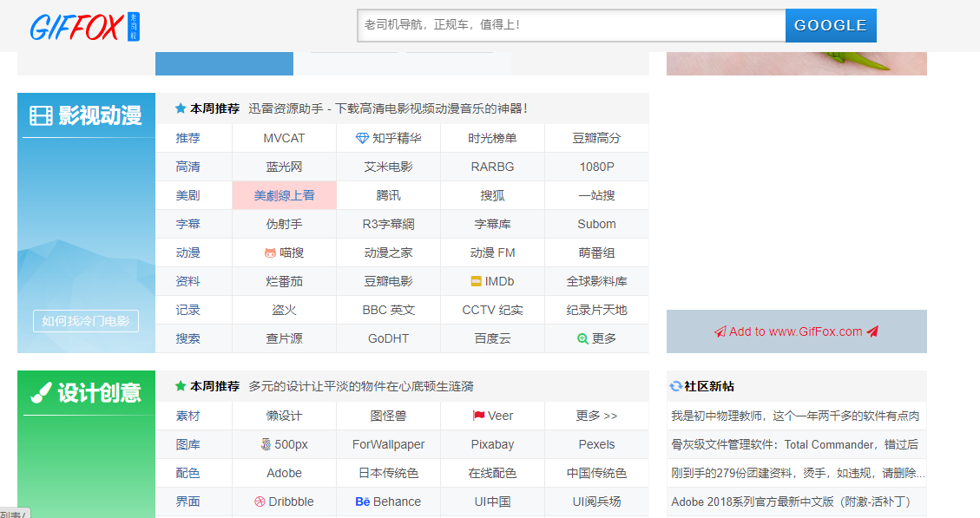Select the 图库 category label

(187, 445)
